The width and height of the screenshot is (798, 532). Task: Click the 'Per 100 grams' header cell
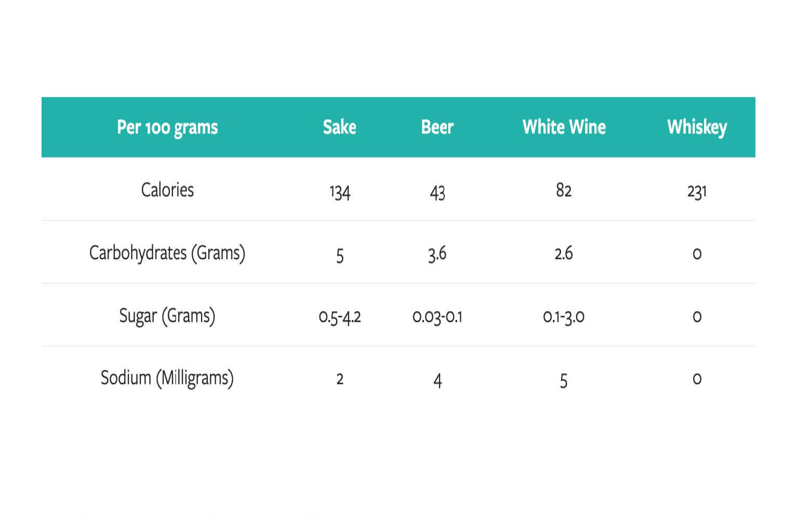[167, 128]
